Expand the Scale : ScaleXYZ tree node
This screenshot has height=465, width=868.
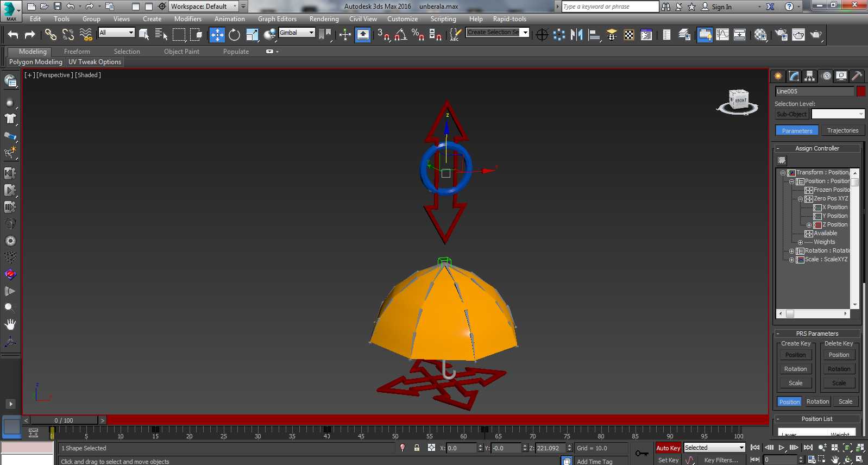(x=791, y=260)
